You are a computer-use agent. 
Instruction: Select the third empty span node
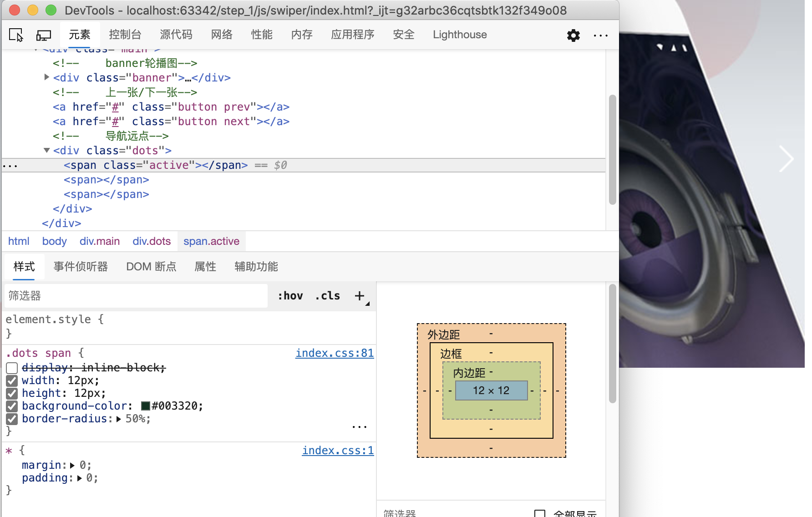pos(107,194)
